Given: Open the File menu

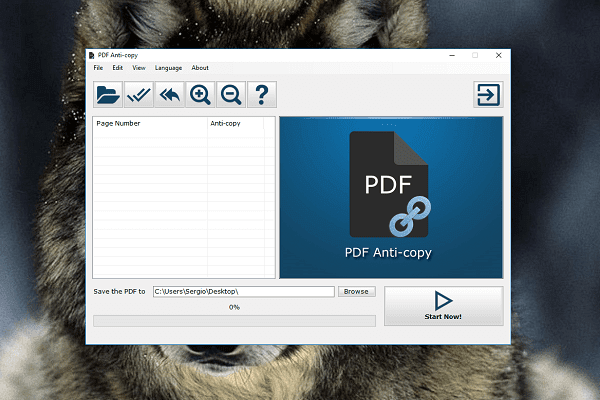Looking at the screenshot, I should click(x=98, y=67).
